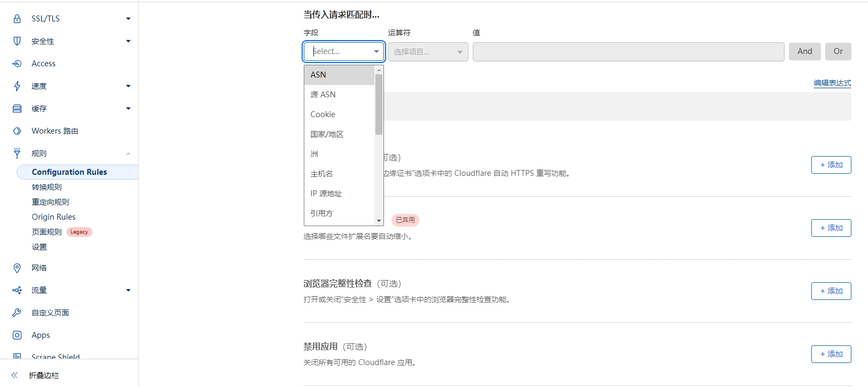Collapse the 规则 section arrow

tap(128, 153)
